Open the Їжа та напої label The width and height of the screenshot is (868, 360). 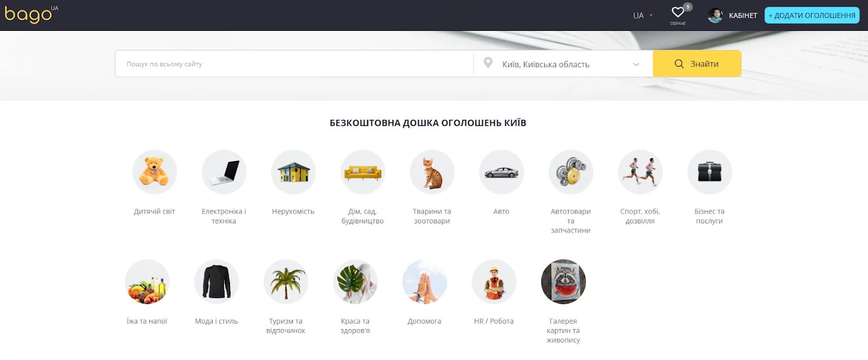pos(147,321)
